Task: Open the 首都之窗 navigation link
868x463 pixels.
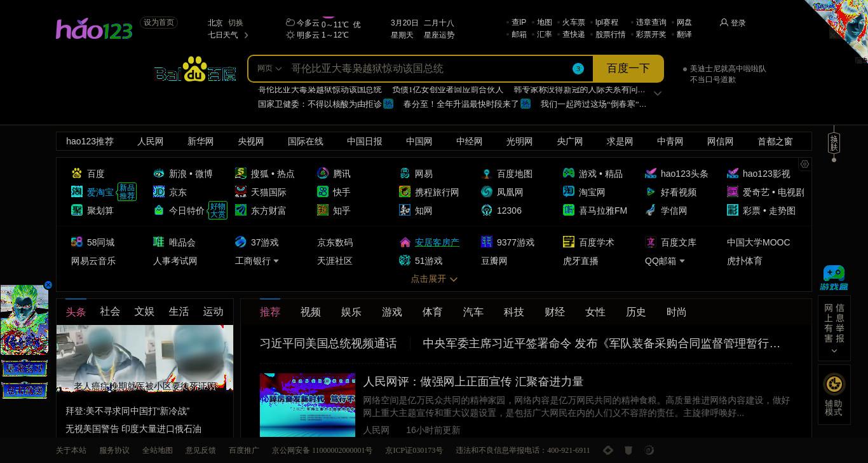Action: (x=775, y=141)
